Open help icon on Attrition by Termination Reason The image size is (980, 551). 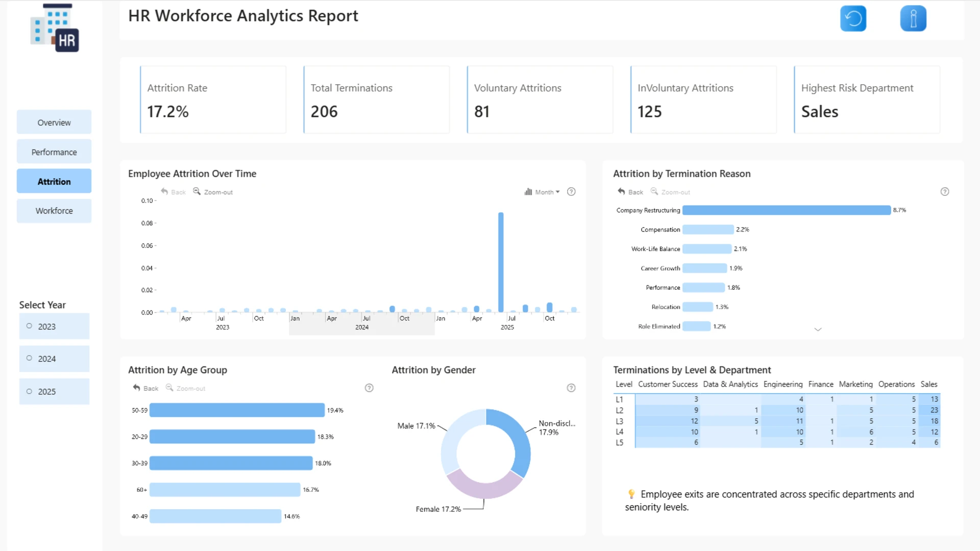(945, 192)
